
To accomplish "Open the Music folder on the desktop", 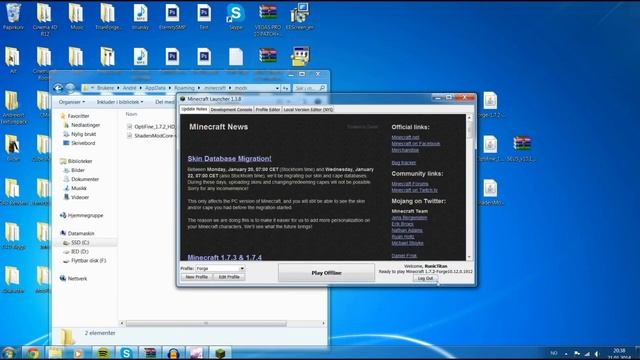I will point(76,16).
